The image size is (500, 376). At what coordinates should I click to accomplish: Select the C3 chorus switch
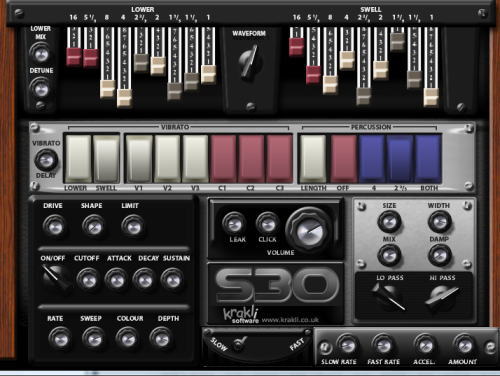tap(280, 159)
